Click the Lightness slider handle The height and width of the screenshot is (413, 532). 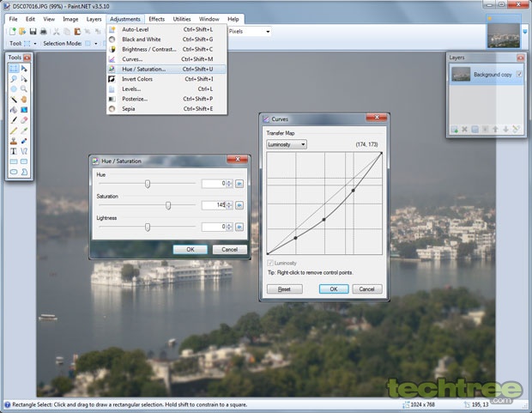[x=148, y=227]
